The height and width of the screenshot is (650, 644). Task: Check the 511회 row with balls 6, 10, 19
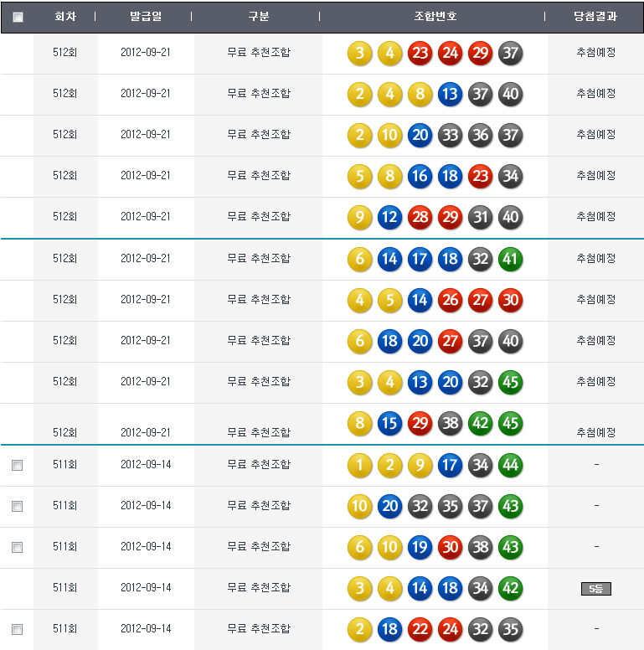click(18, 547)
